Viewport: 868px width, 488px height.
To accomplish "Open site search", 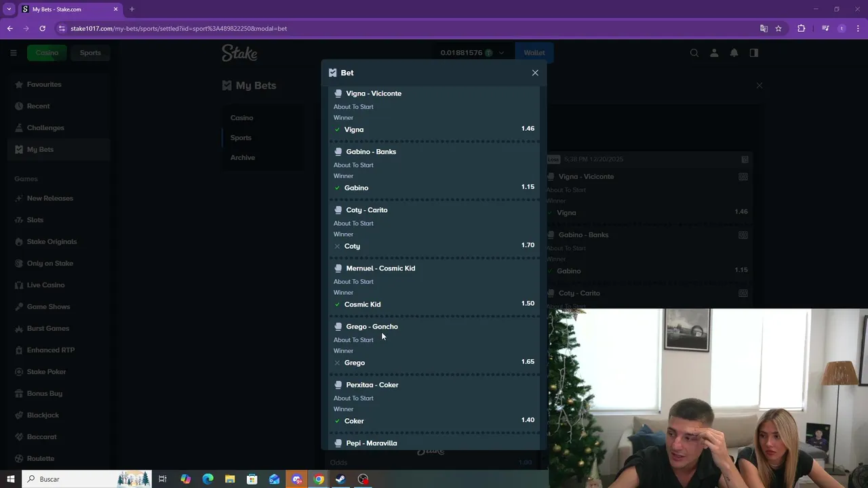I will [x=694, y=53].
